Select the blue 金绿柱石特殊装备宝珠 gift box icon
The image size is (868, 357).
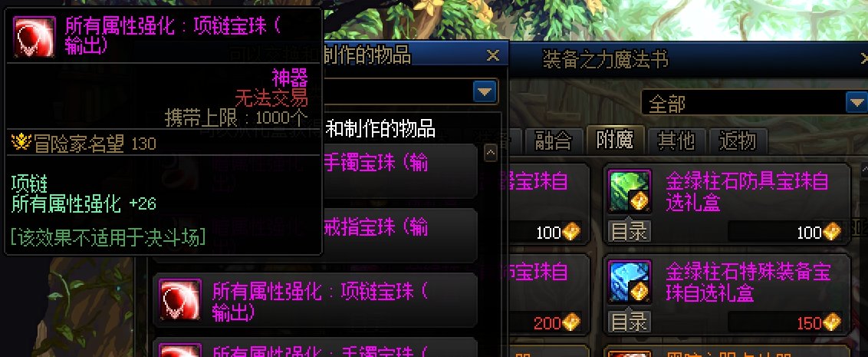630,281
